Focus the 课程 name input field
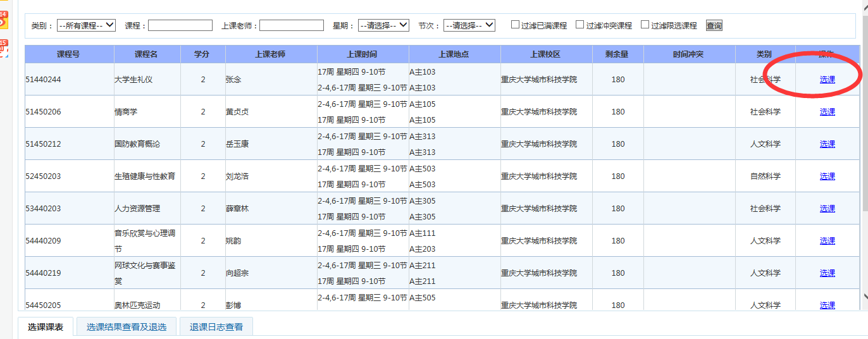Screen dimensions: 868x339 [x=180, y=25]
